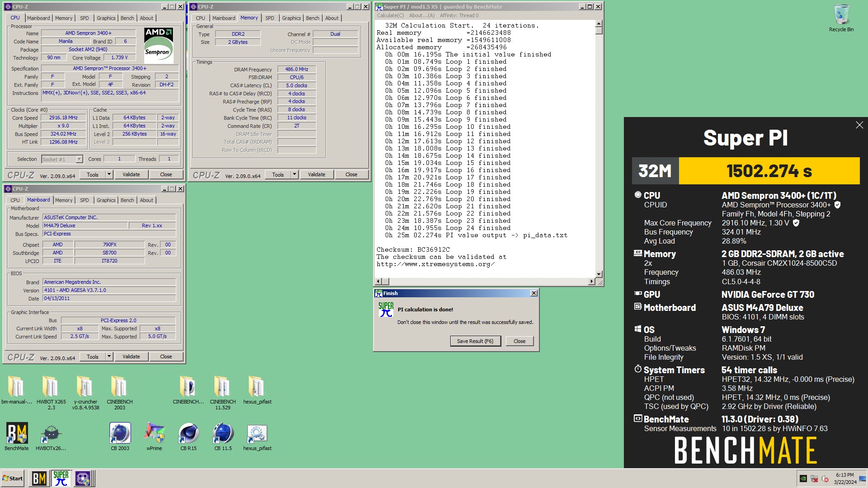Click the Loop 24 finished line
The height and width of the screenshot is (488, 868).
pos(448,228)
